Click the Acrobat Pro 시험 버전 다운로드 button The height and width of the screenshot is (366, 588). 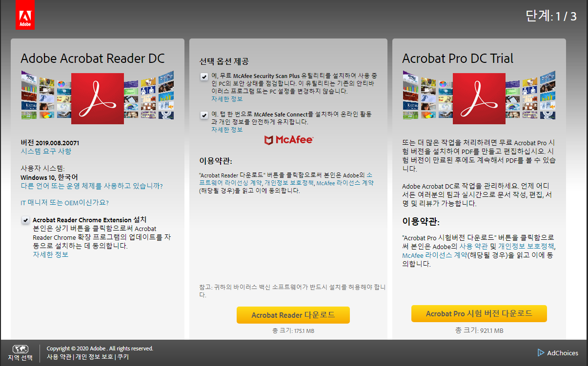tap(479, 313)
